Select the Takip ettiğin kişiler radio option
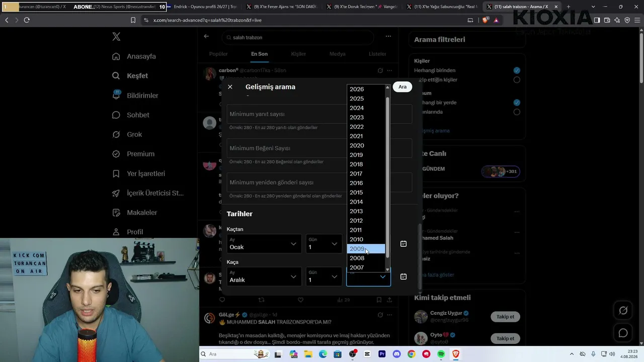Image resolution: width=644 pixels, height=362 pixels. [517, 80]
